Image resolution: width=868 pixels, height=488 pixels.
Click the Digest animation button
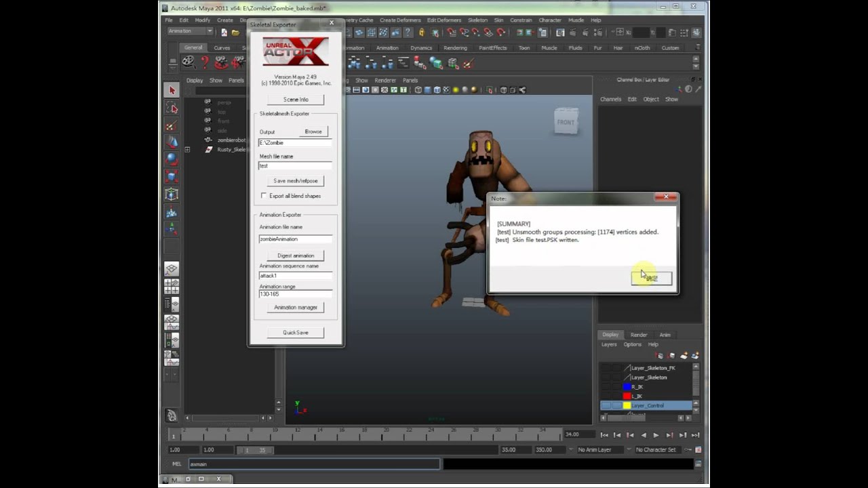[x=296, y=256]
